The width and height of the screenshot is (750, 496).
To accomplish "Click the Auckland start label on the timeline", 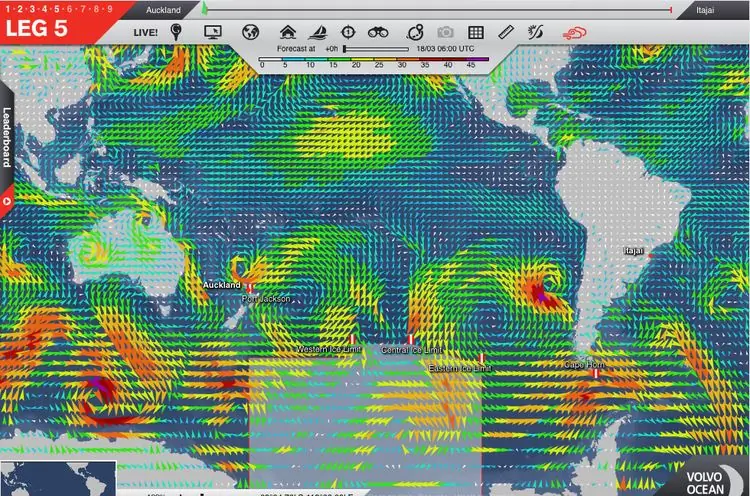I will coord(163,10).
